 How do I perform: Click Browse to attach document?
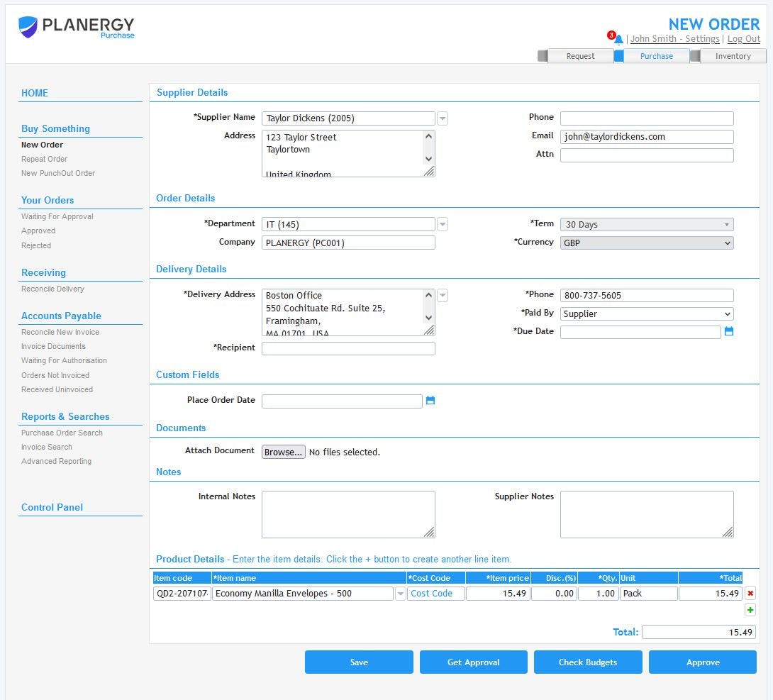[284, 452]
